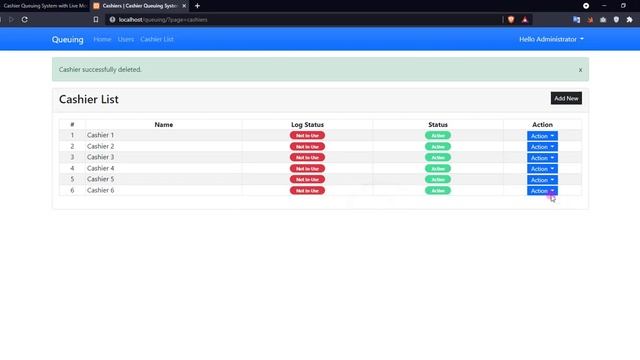Click the Brave Rewards triangle icon

(x=525, y=19)
